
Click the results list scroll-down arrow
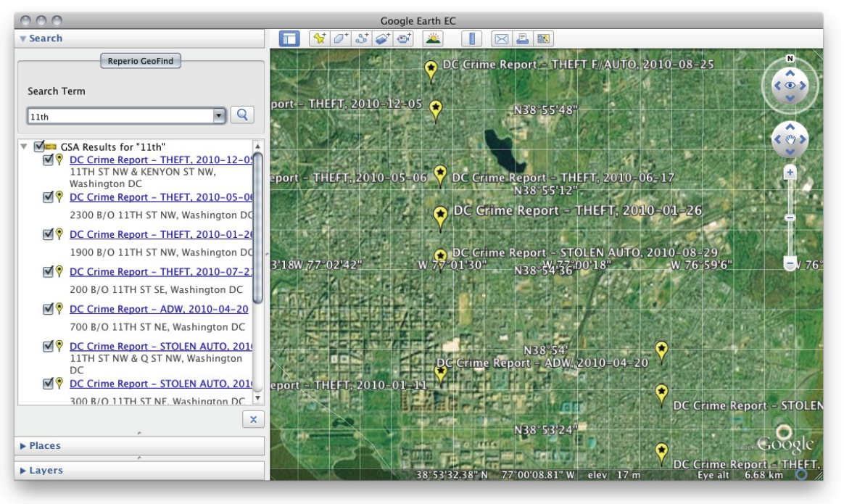[257, 398]
